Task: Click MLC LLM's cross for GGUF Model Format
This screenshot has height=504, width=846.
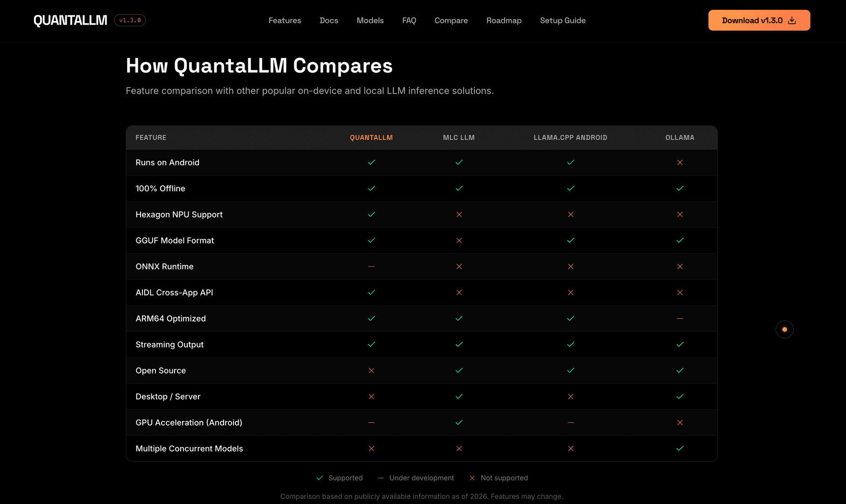Action: pos(459,240)
